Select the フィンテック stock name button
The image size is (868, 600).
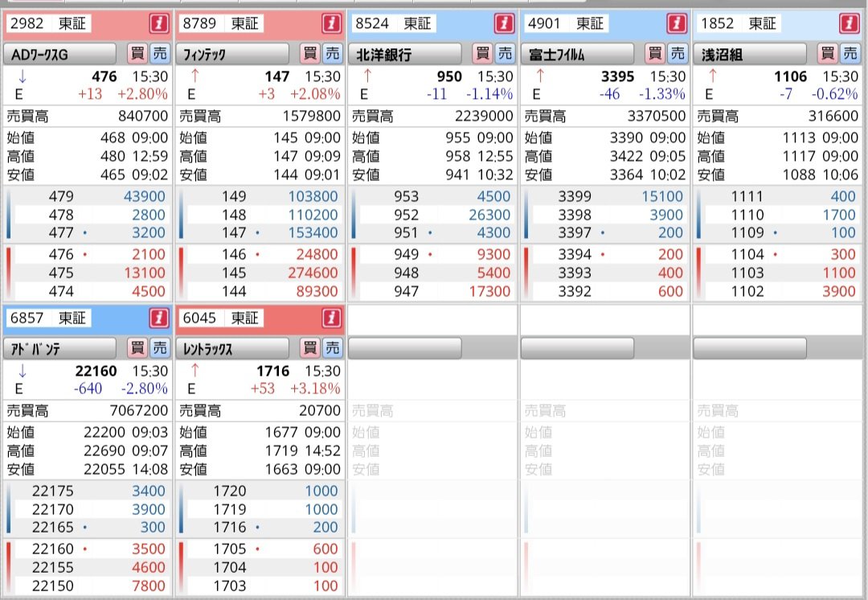point(232,55)
